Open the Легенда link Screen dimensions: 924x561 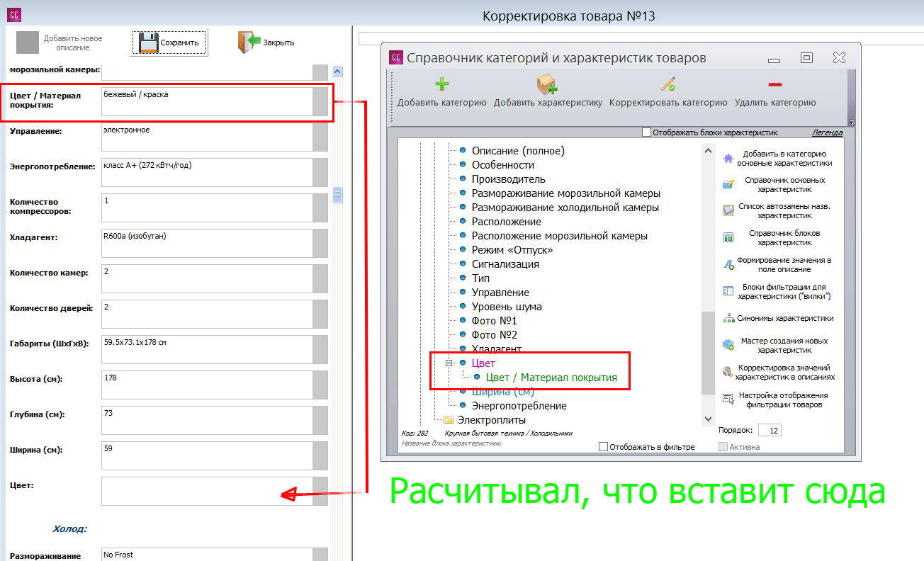click(x=827, y=132)
